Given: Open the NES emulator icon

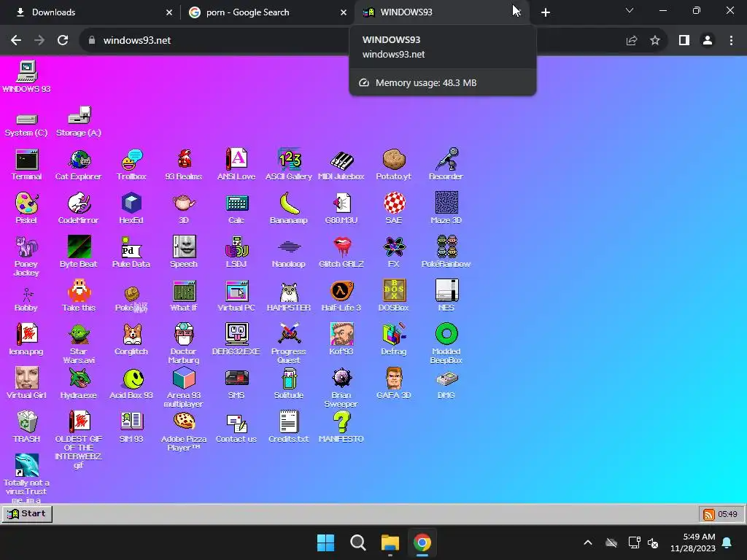Looking at the screenshot, I should pos(446,296).
